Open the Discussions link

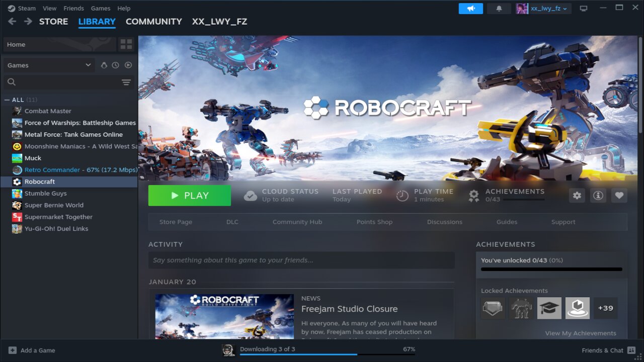pyautogui.click(x=445, y=222)
